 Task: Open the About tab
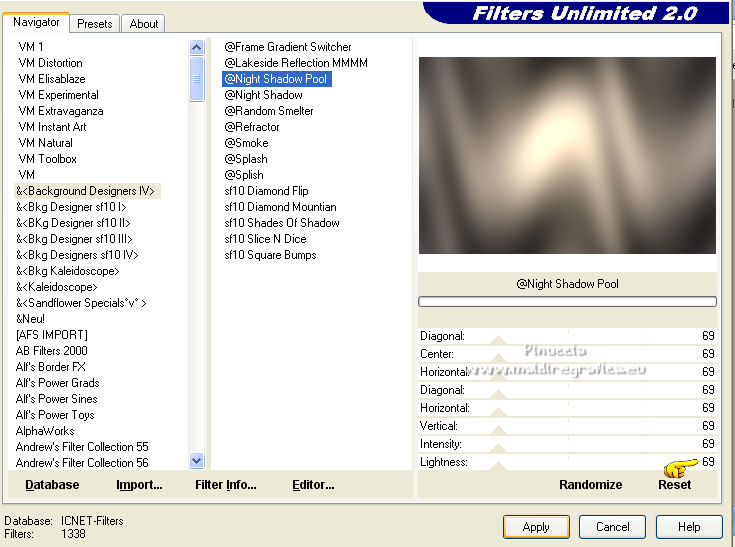pyautogui.click(x=143, y=23)
